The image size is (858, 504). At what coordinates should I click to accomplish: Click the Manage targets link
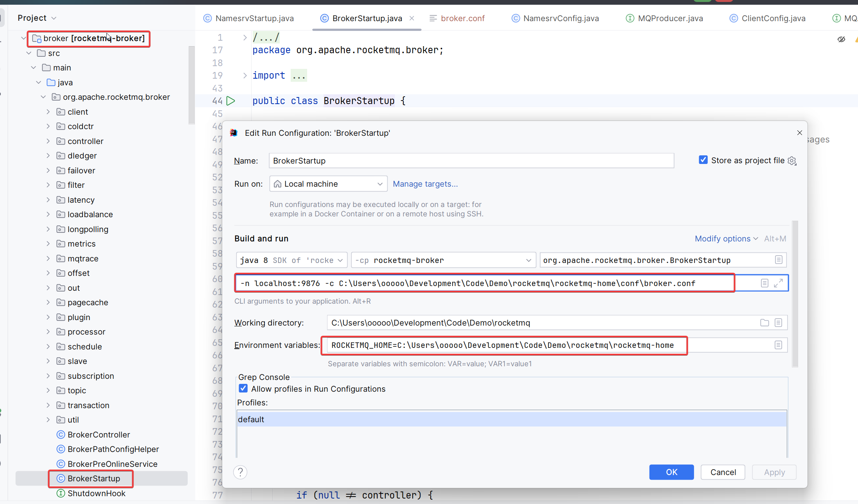(425, 184)
